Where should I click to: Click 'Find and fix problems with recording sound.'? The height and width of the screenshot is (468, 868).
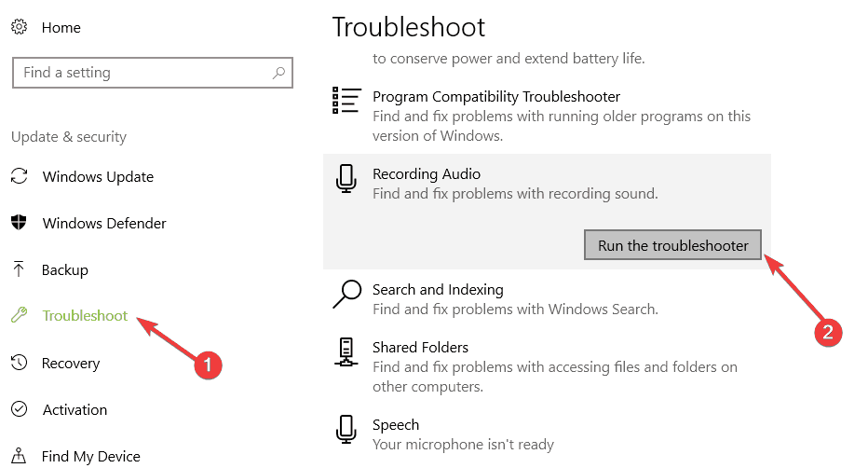click(515, 194)
